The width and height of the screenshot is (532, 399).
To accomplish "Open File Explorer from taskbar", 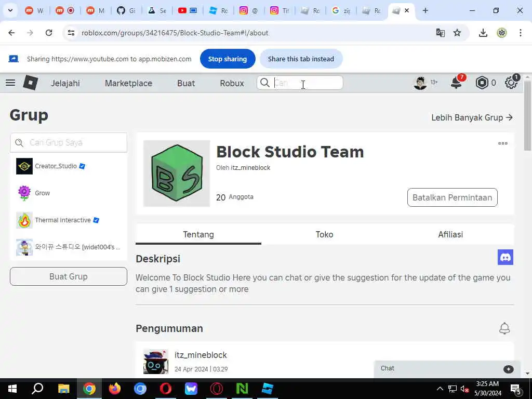I will [63, 389].
